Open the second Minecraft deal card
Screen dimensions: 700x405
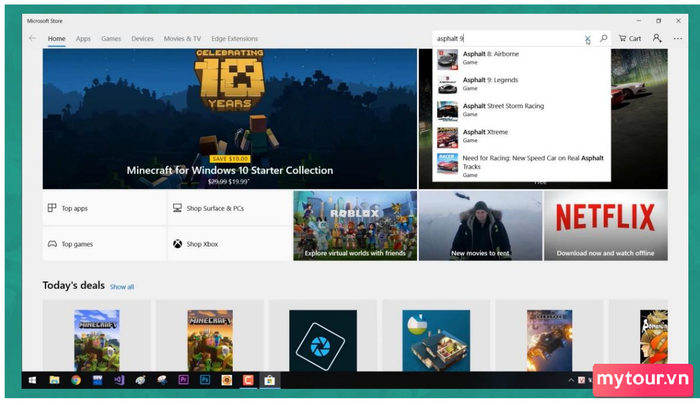pos(210,336)
